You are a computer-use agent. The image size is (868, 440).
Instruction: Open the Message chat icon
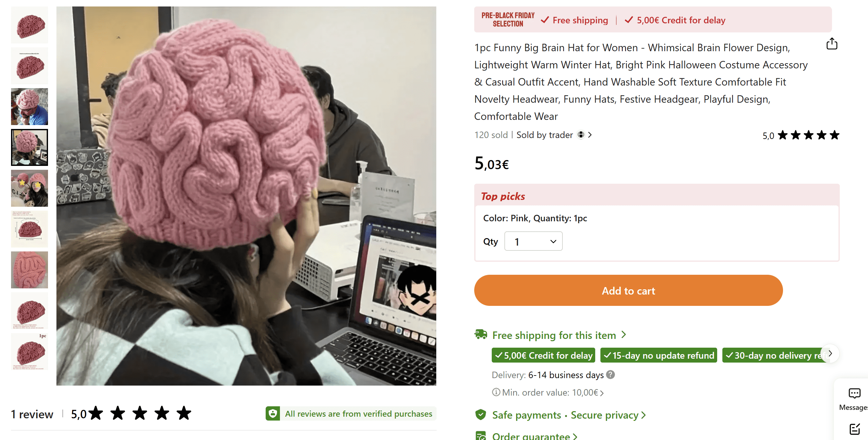[x=854, y=393]
